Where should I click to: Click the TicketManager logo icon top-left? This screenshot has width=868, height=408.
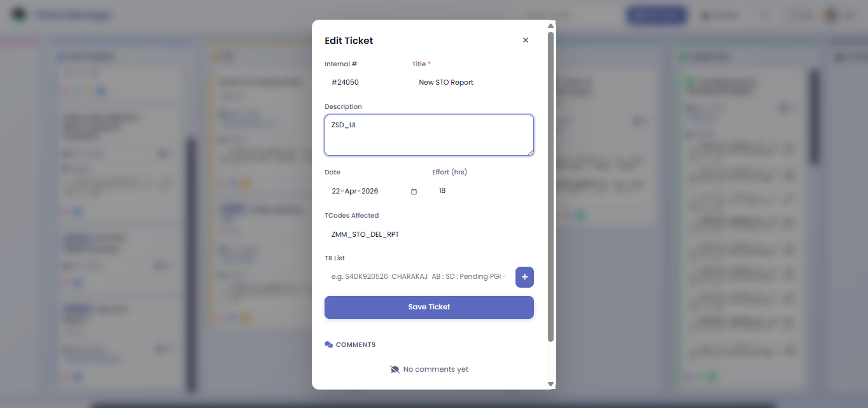pos(18,14)
